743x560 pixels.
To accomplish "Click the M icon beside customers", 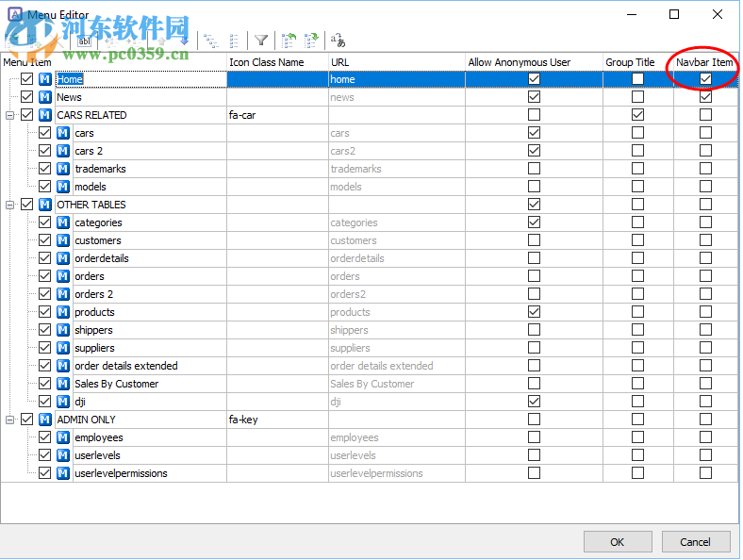I will click(x=63, y=240).
